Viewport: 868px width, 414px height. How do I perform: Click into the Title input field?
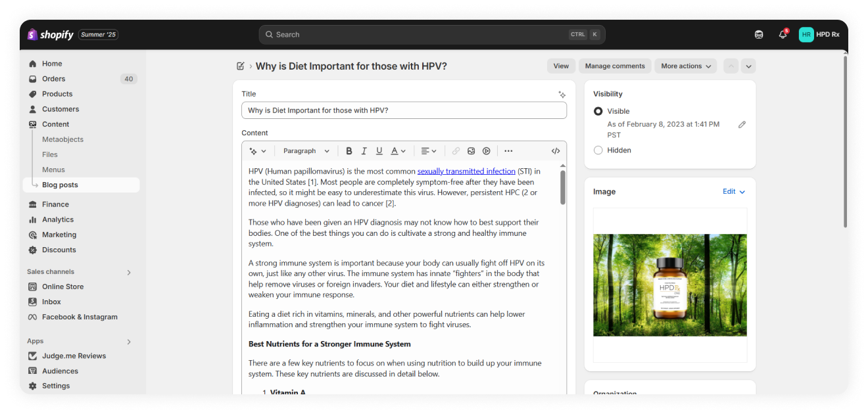point(404,110)
